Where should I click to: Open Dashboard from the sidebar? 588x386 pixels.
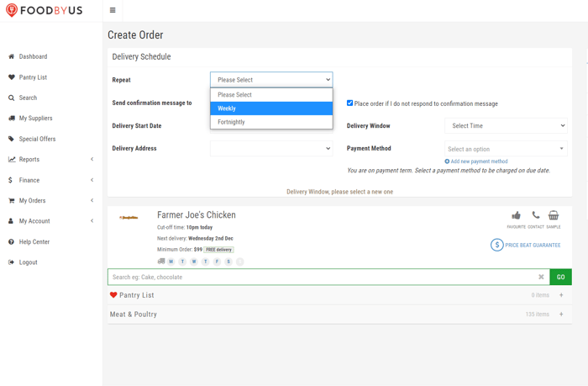[33, 56]
